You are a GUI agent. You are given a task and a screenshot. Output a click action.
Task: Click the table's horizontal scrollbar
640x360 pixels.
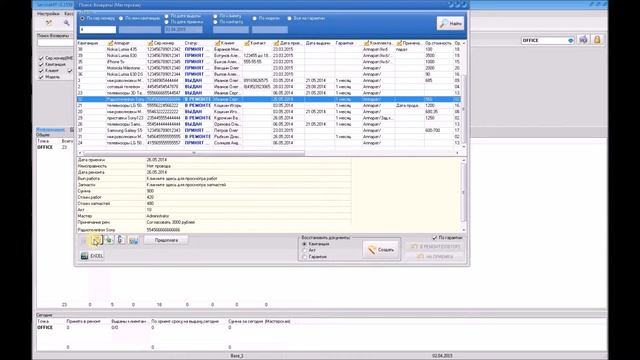(x=193, y=153)
